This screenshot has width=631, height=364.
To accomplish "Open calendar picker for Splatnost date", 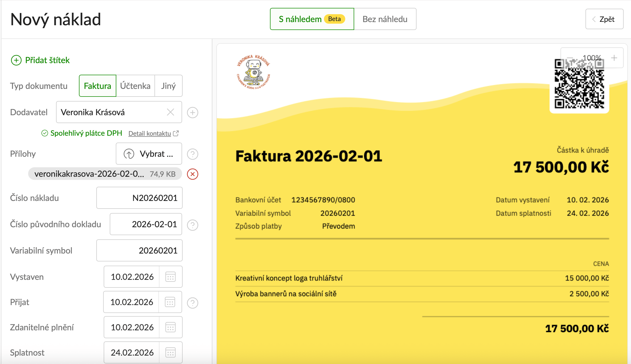I will 171,353.
